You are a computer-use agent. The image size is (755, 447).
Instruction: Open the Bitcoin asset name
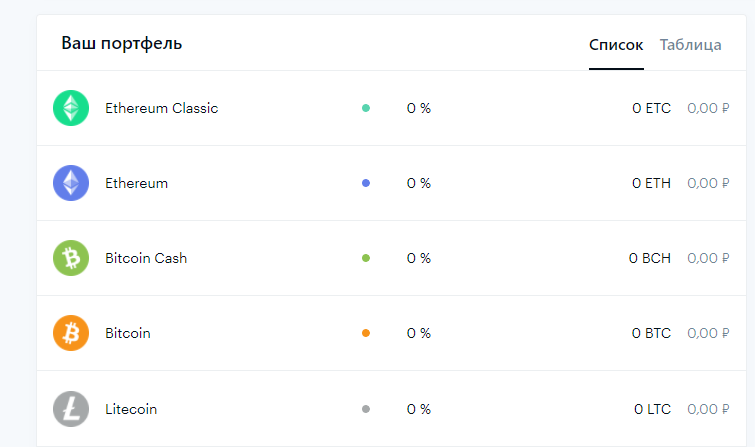point(128,333)
